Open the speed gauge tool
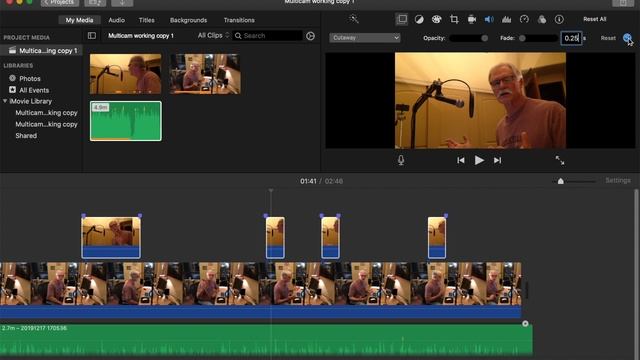 pos(524,19)
